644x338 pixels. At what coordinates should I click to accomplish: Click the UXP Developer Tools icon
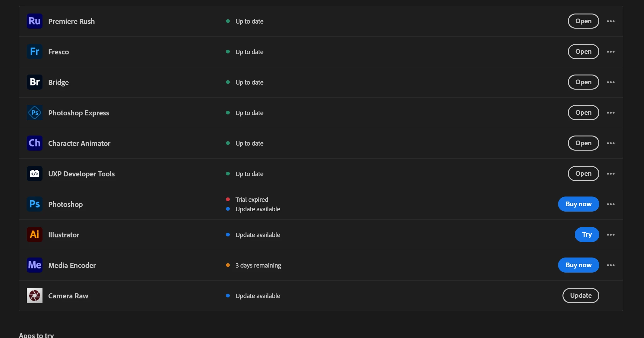[x=35, y=174]
